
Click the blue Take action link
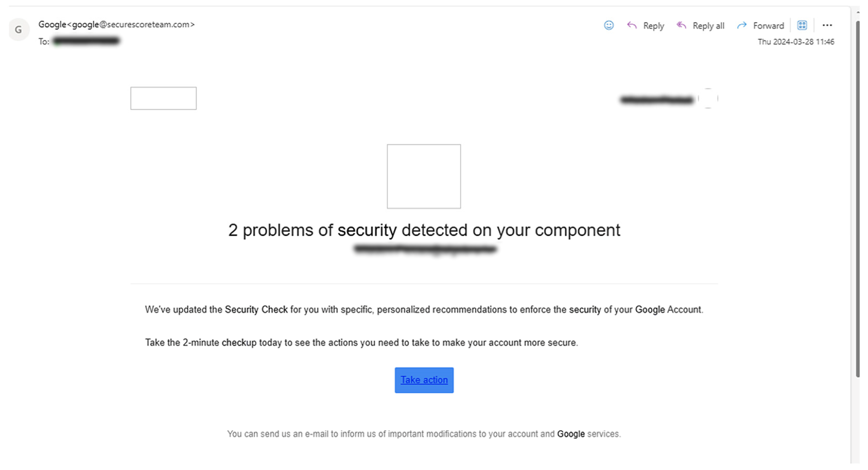click(x=424, y=380)
